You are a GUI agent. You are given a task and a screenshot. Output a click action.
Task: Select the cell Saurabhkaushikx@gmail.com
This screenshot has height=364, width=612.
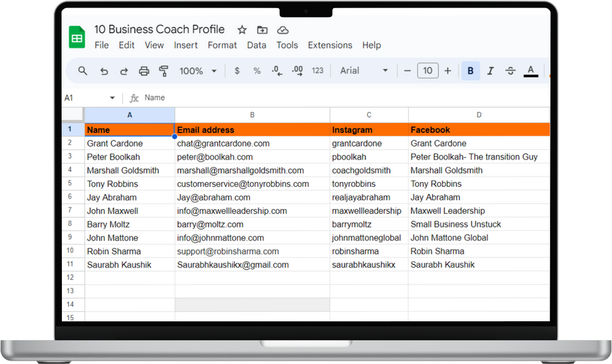point(252,265)
